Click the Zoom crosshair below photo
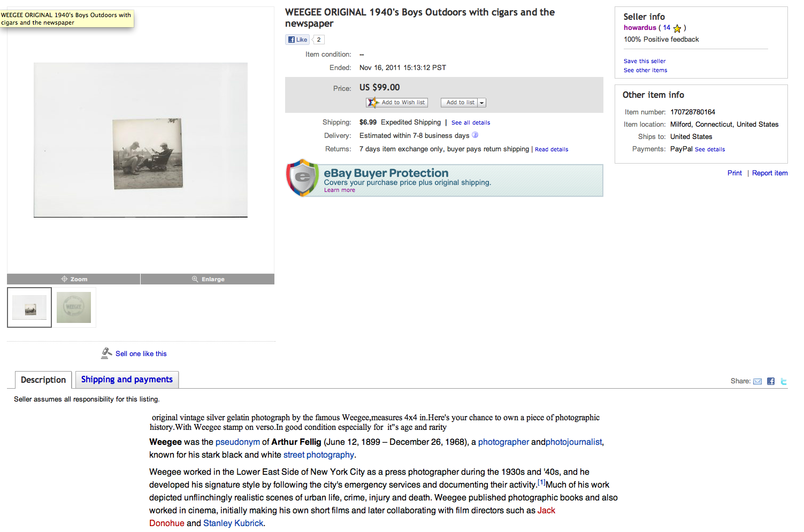 point(64,279)
